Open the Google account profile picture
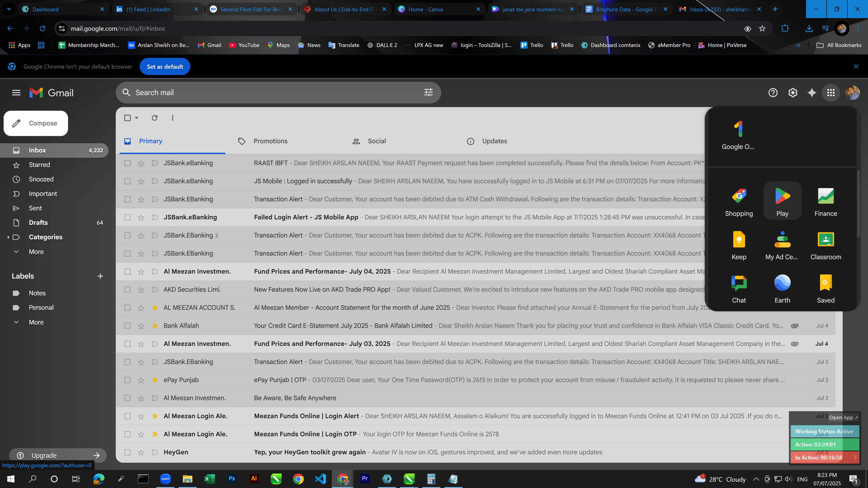This screenshot has height=488, width=868. point(852,93)
